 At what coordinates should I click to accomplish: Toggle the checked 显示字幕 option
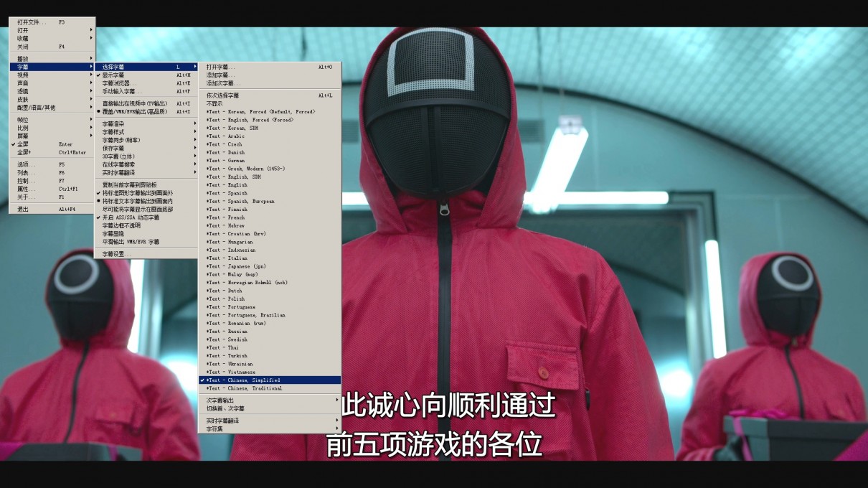[x=146, y=75]
